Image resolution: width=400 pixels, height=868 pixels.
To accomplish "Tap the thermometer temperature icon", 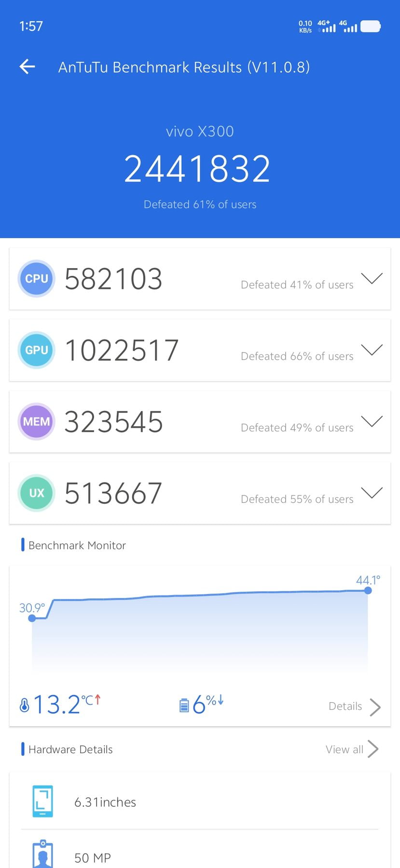I will point(24,705).
